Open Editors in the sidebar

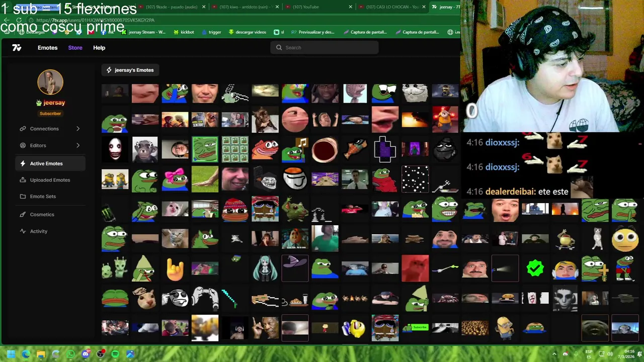[50, 145]
